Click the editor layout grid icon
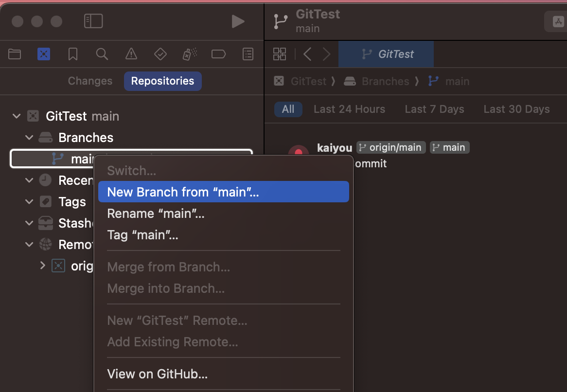The width and height of the screenshot is (567, 392). click(280, 54)
